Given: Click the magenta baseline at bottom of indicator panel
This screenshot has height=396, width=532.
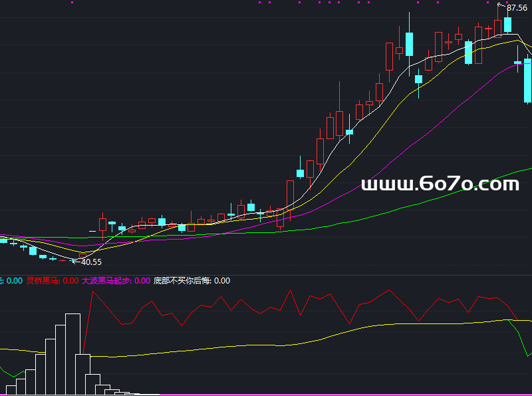Looking at the screenshot, I should 332,395.
